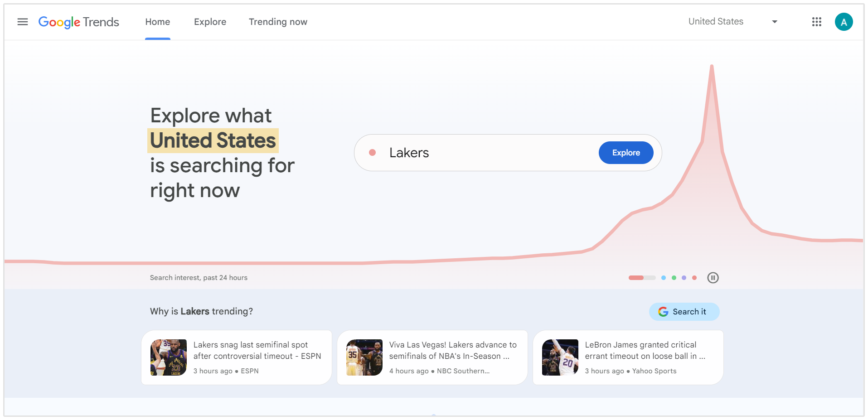Open the navigation hamburger menu

22,21
